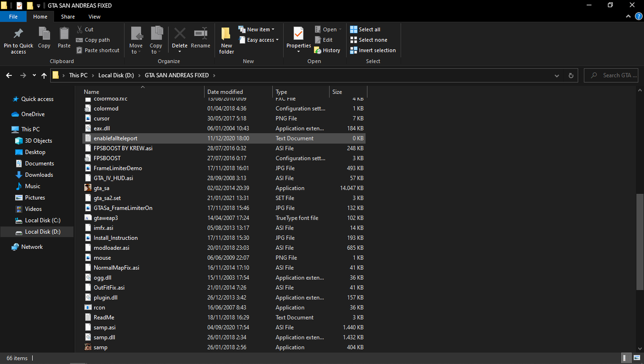The width and height of the screenshot is (644, 364).
Task: Switch to the Home tab
Action: click(x=40, y=17)
